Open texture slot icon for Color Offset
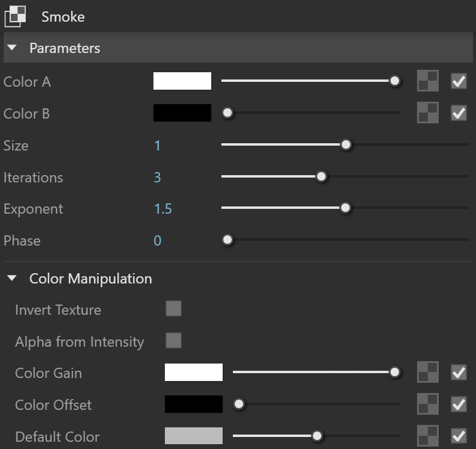The height and width of the screenshot is (449, 476). coord(428,404)
